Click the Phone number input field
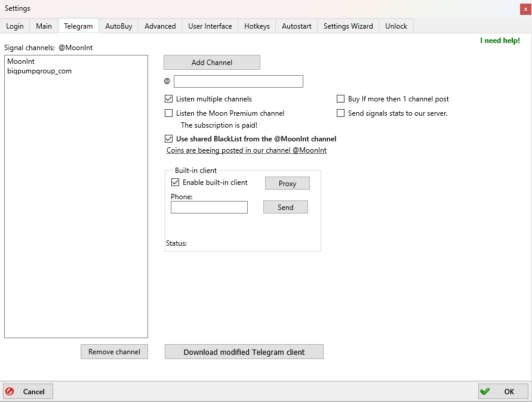This screenshot has width=532, height=402. click(x=209, y=207)
